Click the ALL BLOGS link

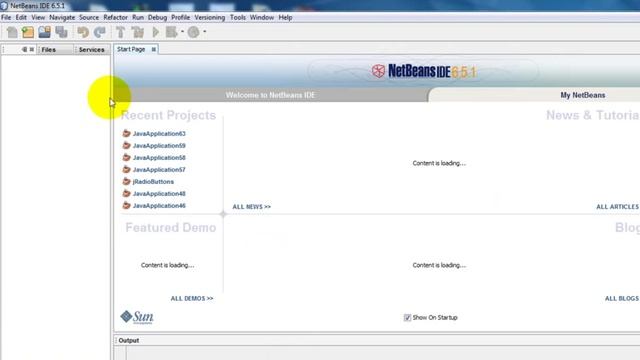[x=622, y=299]
